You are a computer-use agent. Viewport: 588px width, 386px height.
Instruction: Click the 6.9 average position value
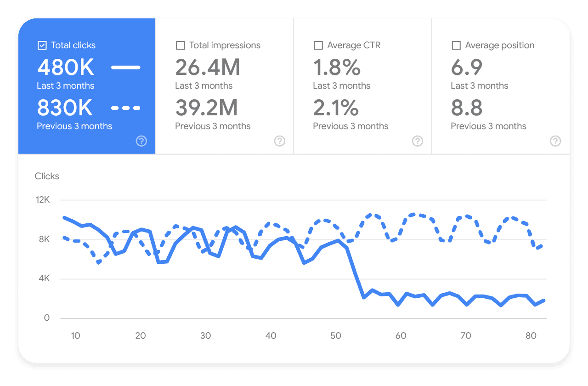(466, 67)
